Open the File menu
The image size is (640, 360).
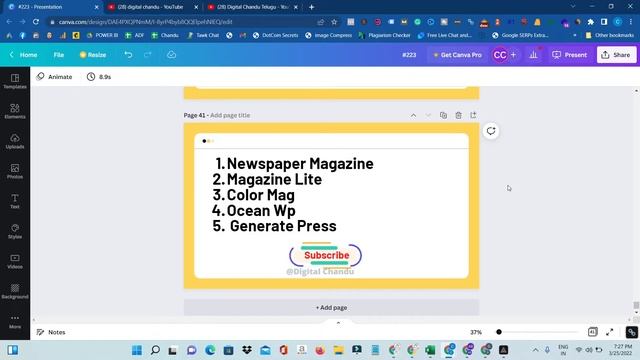tap(59, 55)
